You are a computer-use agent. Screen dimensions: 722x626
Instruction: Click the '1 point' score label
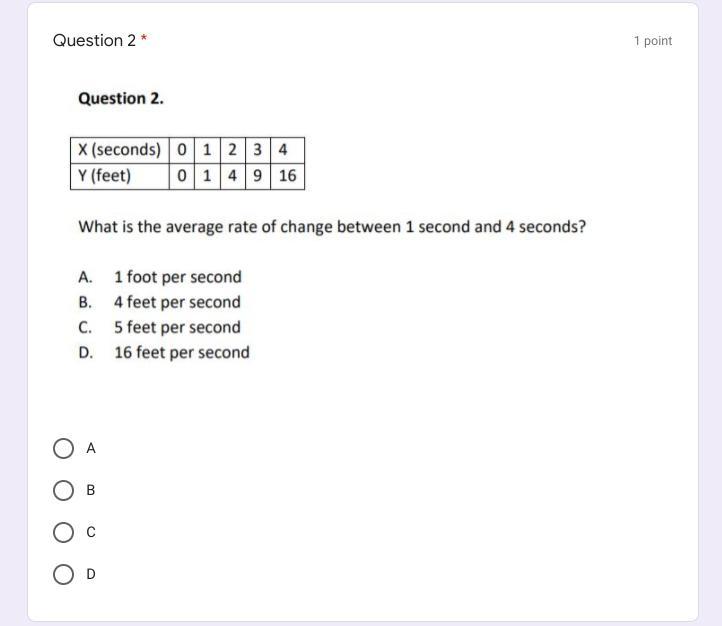tap(652, 41)
